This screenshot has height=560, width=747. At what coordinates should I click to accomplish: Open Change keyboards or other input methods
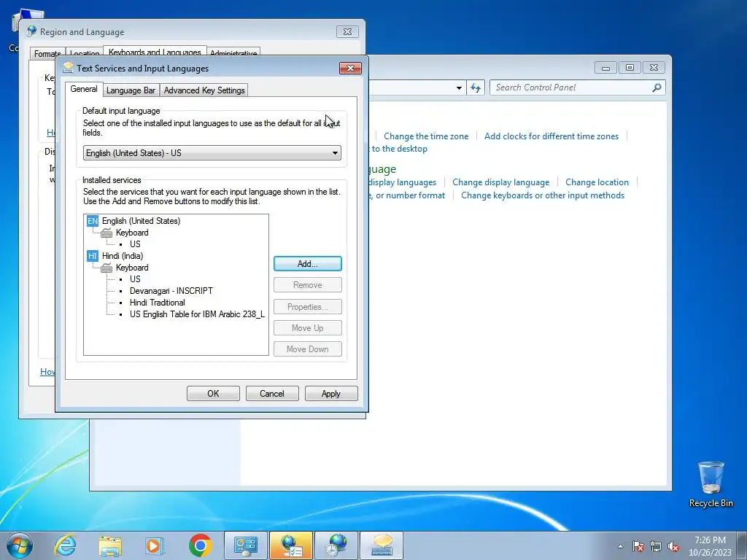click(x=543, y=195)
